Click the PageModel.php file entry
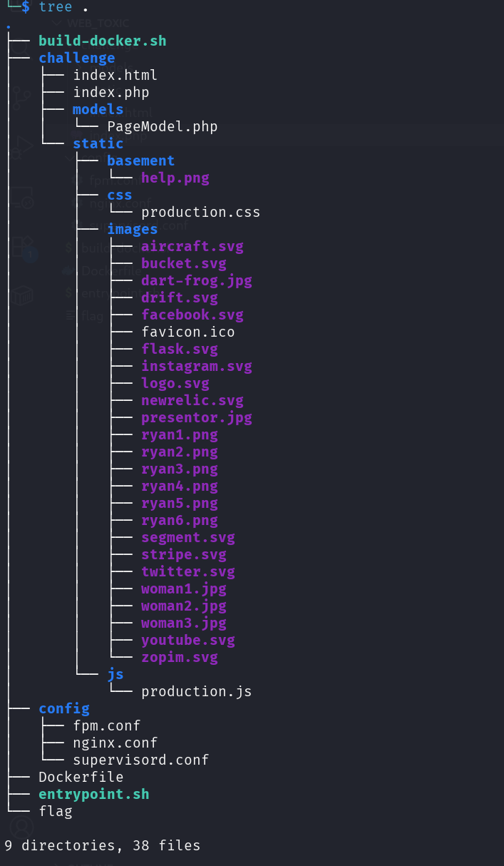 pos(162,126)
